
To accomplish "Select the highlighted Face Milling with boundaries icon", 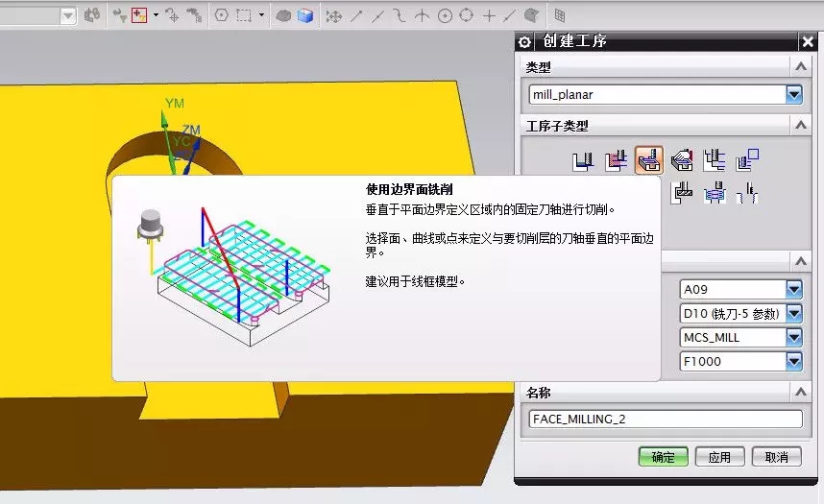I will 649,160.
